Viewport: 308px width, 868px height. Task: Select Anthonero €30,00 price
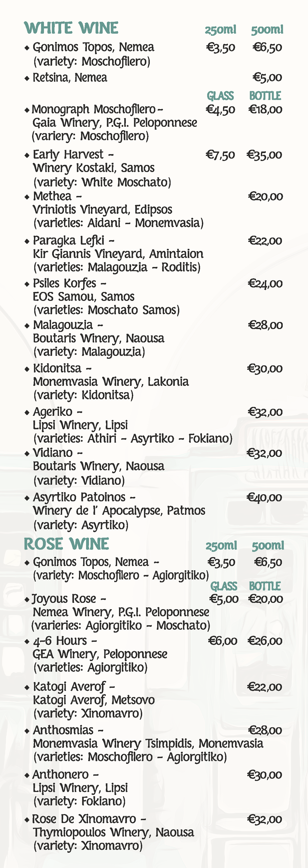coord(265,775)
